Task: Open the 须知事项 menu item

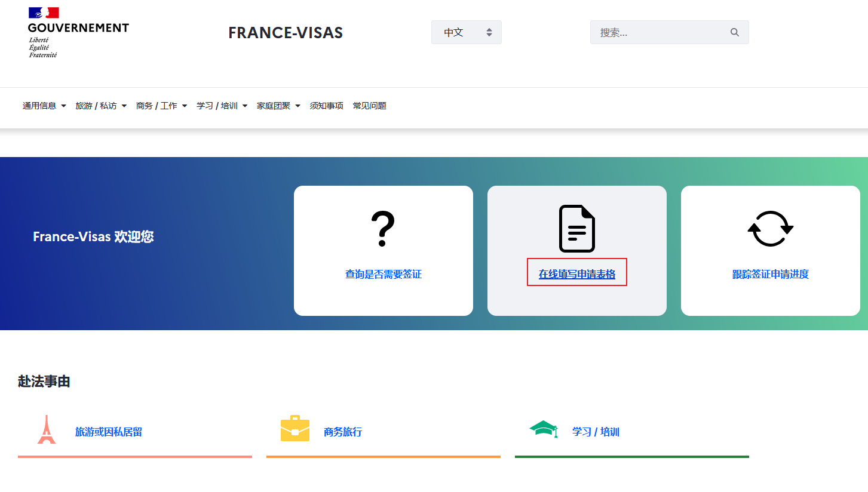Action: (x=326, y=106)
